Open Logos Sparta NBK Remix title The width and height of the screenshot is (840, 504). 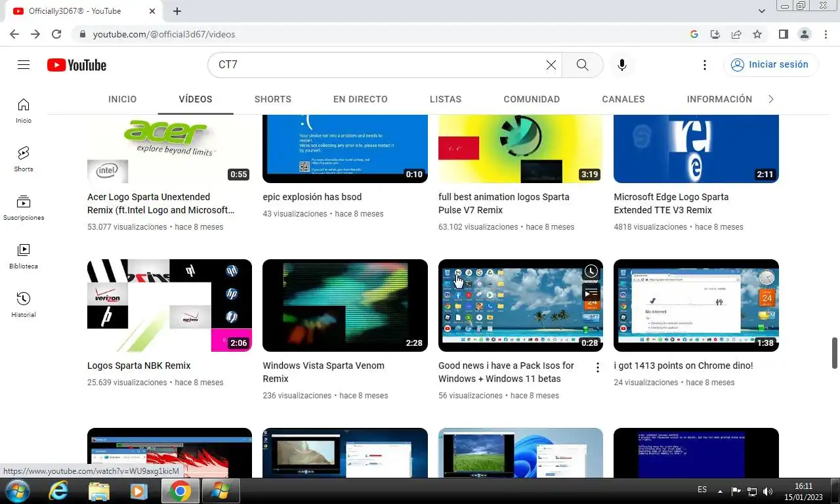[139, 366]
